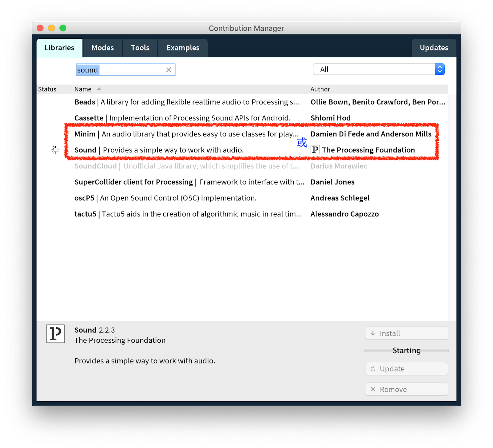
Task: Open the Updates tab
Action: click(x=434, y=48)
